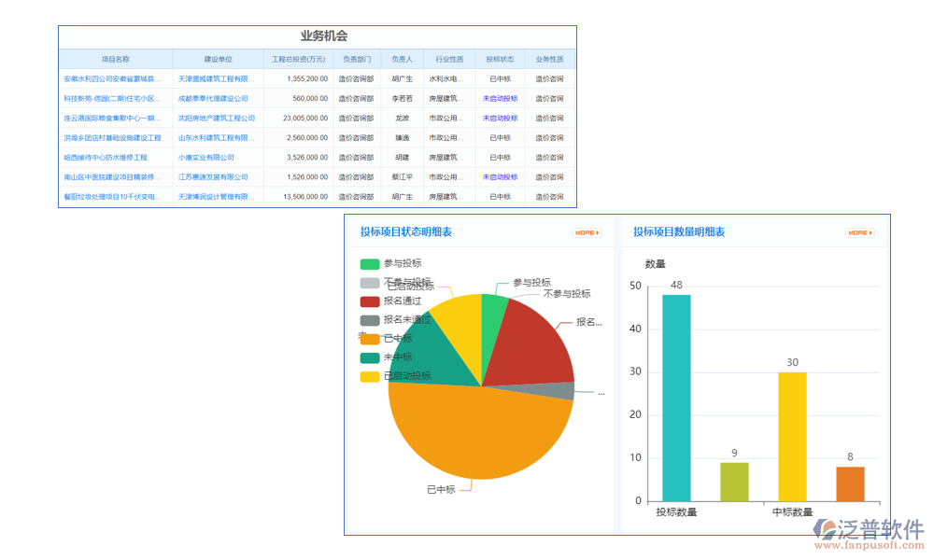Viewport: 934px width, 560px height.
Task: Click the MORE button on 投标项目数量明细表 panel
Action: point(858,233)
